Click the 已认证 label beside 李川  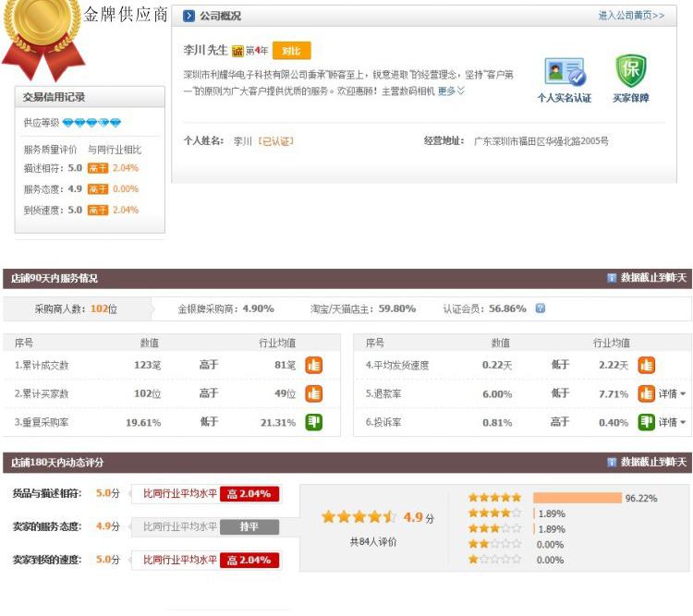coord(275,141)
